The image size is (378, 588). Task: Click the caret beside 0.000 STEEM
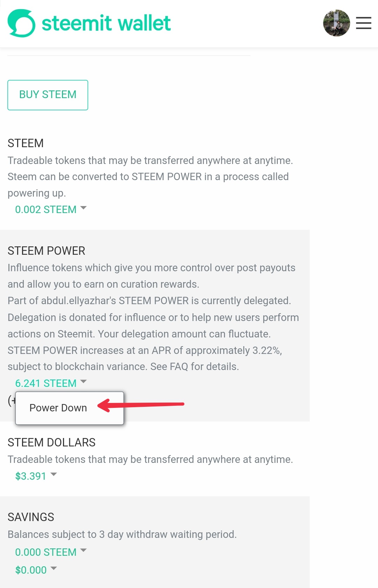pos(83,550)
